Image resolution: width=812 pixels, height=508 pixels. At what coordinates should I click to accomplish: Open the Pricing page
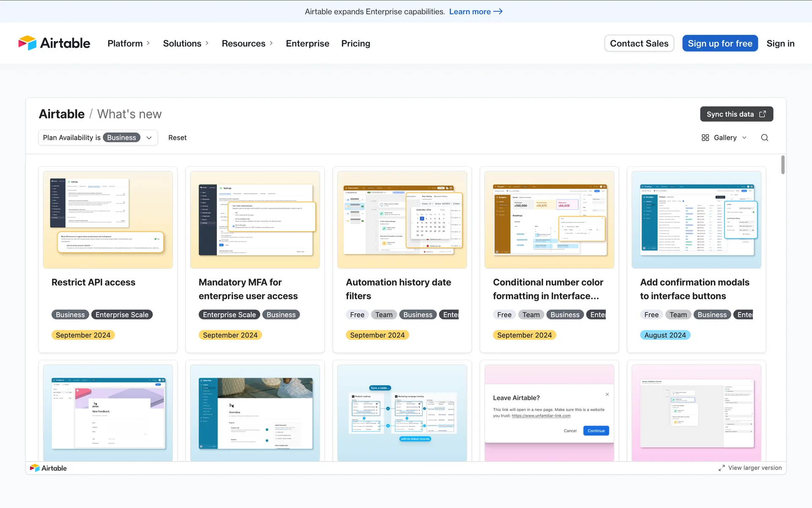pos(355,43)
